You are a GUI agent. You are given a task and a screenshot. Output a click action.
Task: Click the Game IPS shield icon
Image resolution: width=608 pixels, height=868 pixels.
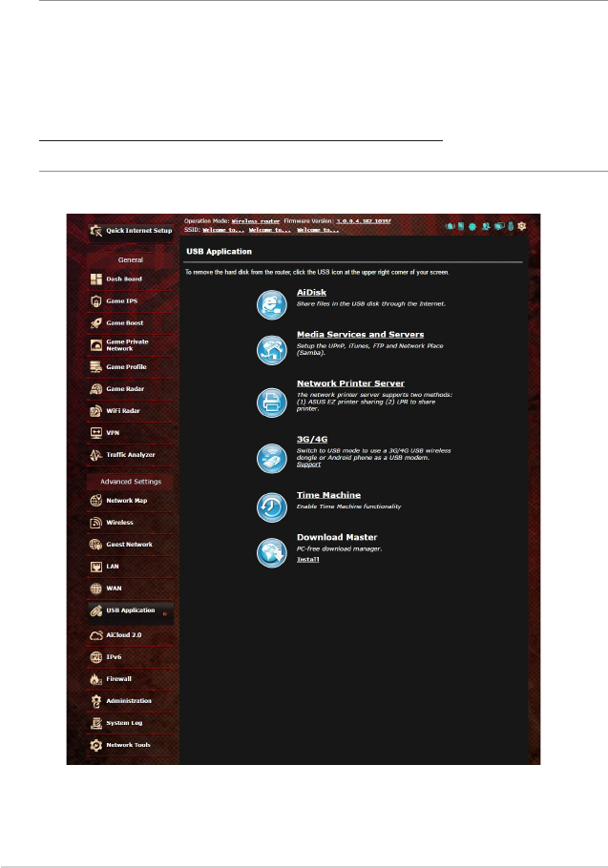click(x=96, y=301)
